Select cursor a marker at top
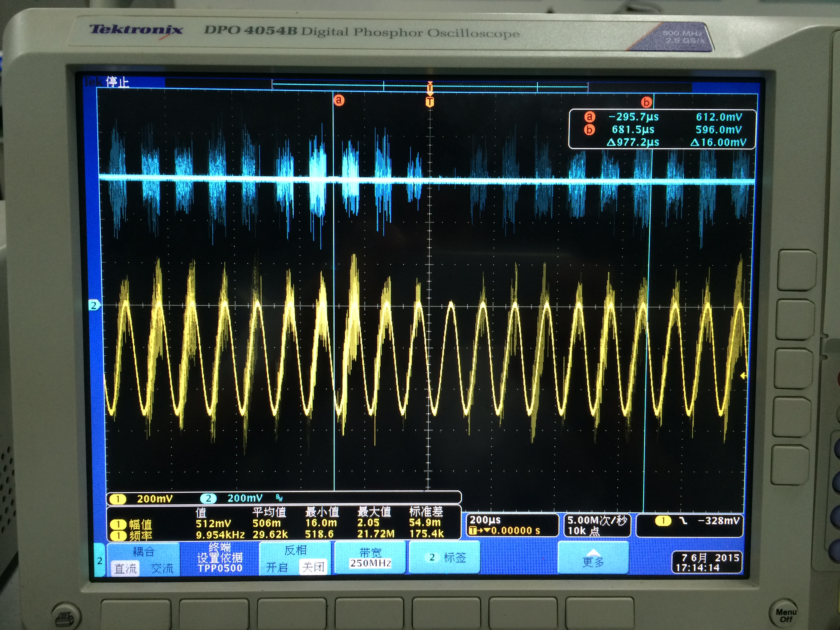 click(339, 100)
